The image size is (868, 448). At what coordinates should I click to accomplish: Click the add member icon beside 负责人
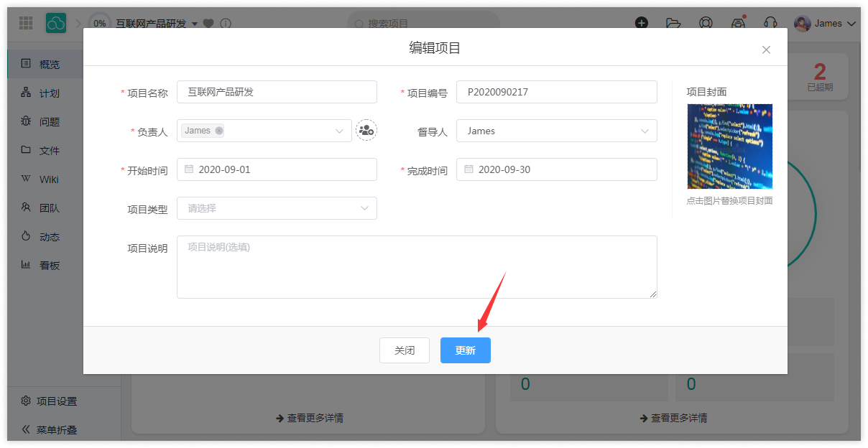tap(366, 130)
